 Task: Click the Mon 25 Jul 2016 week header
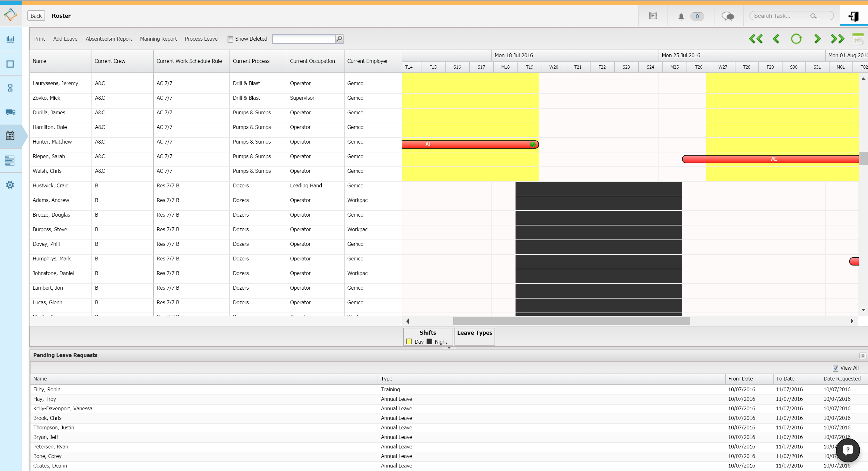click(742, 55)
